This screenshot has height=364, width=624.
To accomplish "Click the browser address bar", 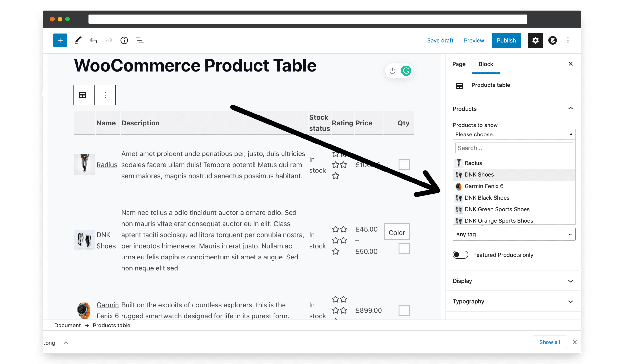I will coord(308,19).
